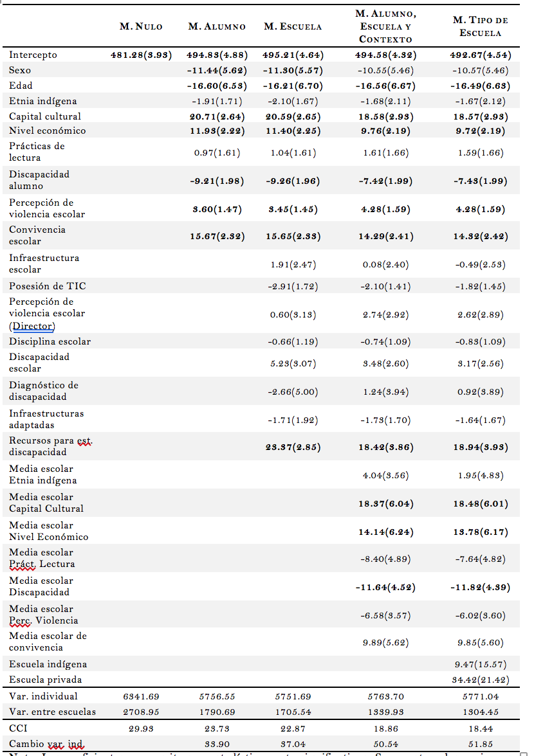Click the 'M. Alumno' column header
Image resolution: width=534 pixels, height=756 pixels.
click(217, 26)
